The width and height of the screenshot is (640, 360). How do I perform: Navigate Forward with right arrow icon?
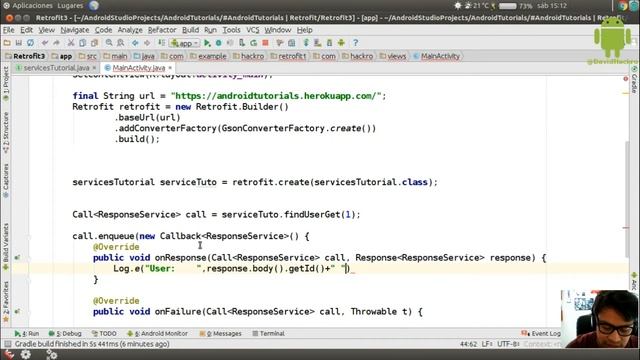click(147, 43)
